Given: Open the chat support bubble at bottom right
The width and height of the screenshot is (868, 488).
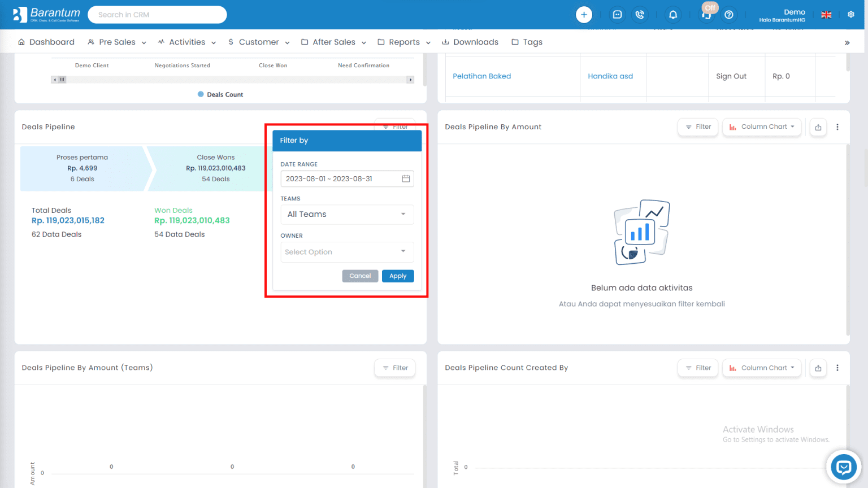Looking at the screenshot, I should pyautogui.click(x=843, y=467).
